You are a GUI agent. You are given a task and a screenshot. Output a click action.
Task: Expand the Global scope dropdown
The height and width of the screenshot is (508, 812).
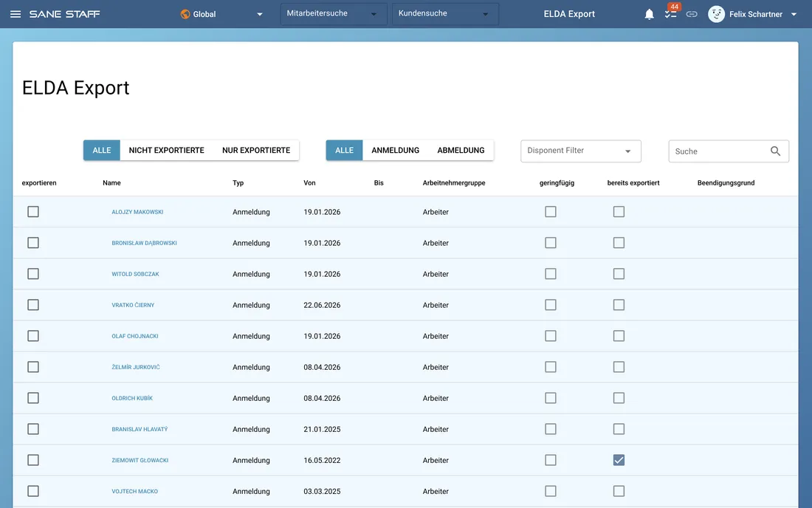pos(260,15)
